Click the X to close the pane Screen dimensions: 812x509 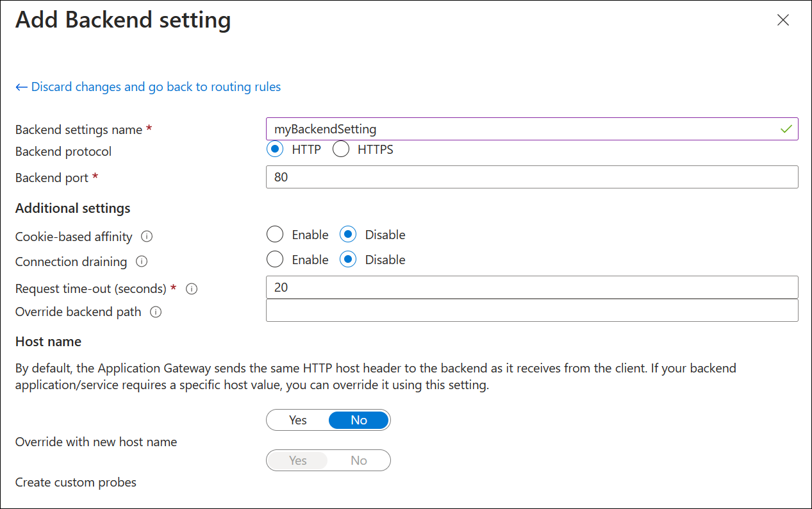[x=783, y=20]
